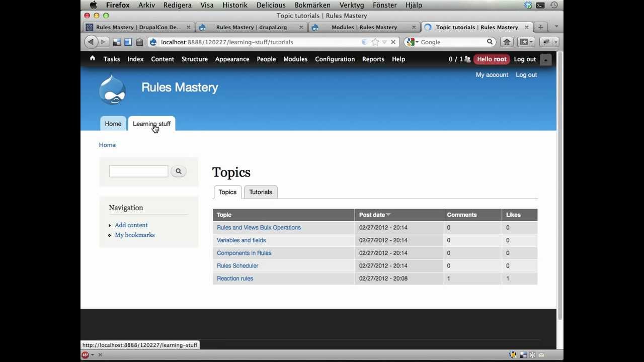
Task: Click the Stop loading X in address bar
Action: [393, 42]
